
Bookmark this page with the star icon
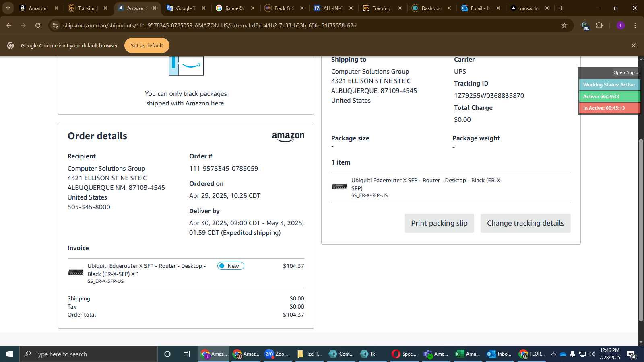point(564,25)
